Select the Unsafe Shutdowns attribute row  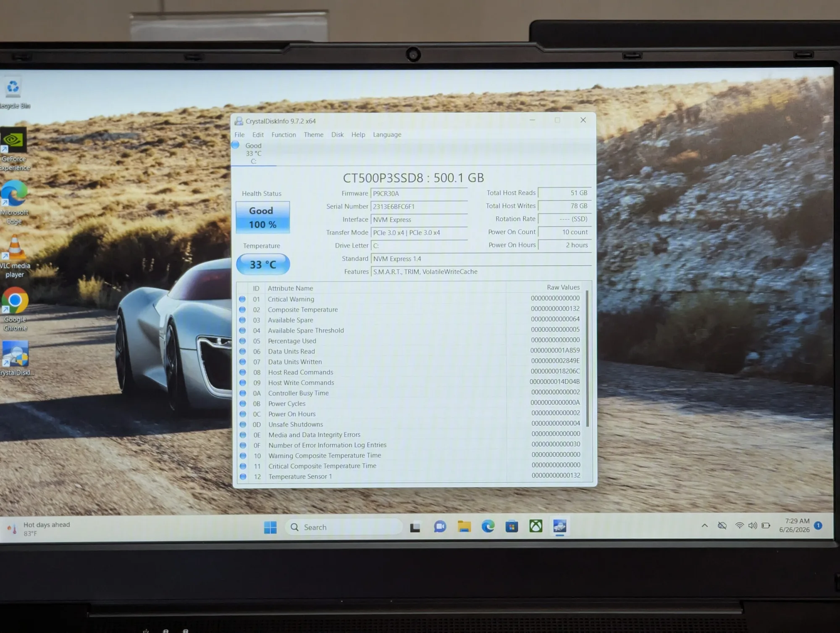coord(409,424)
